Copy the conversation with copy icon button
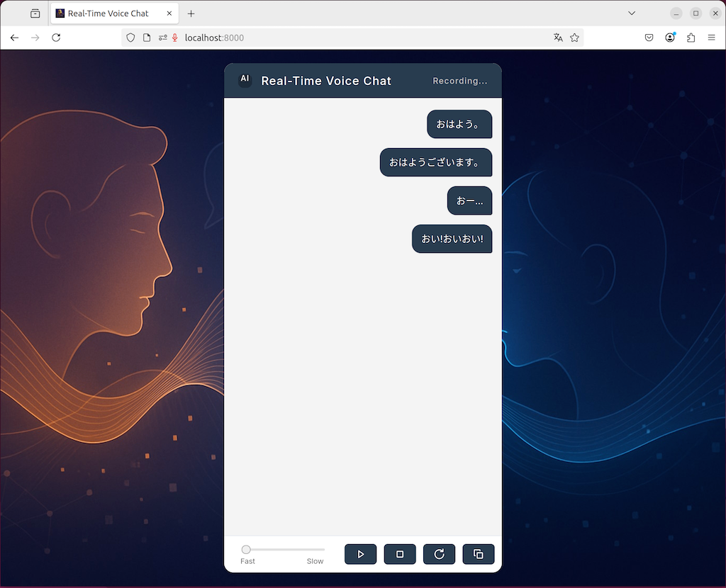726x588 pixels. tap(479, 554)
